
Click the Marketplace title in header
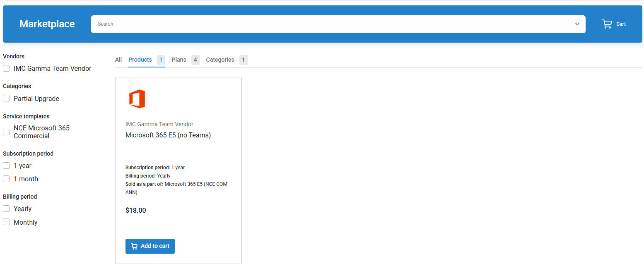(47, 24)
